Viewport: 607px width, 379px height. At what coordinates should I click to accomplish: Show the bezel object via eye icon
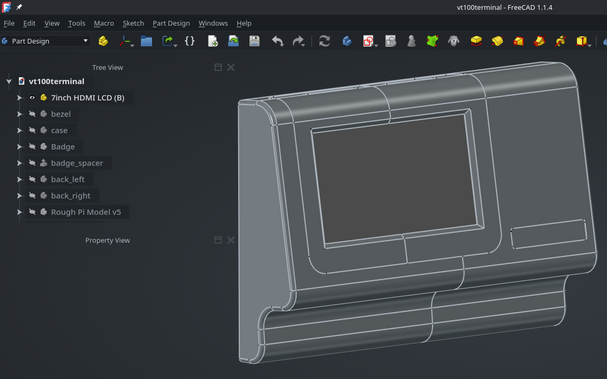click(x=32, y=114)
